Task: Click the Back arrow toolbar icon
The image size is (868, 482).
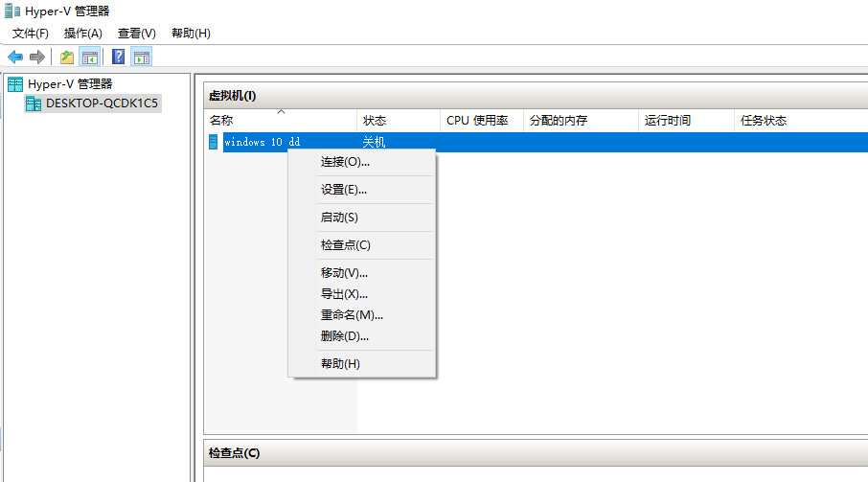Action: coord(15,57)
